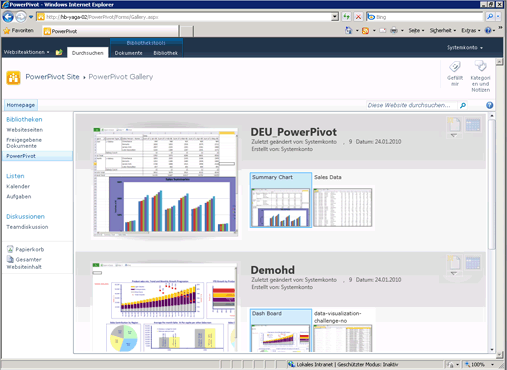Screen dimensions: 507x370
Task: Open the Systemkonto user menu
Action: 465,48
